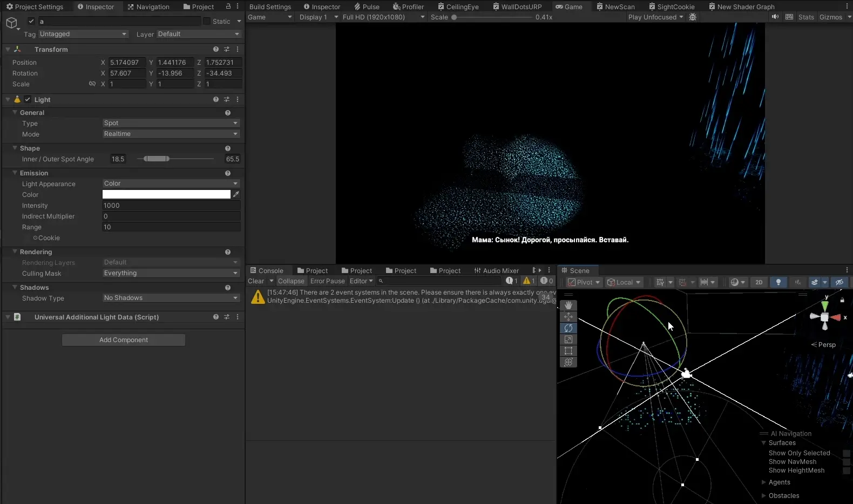Switch to the Navigation tab
The height and width of the screenshot is (504, 853).
[148, 7]
